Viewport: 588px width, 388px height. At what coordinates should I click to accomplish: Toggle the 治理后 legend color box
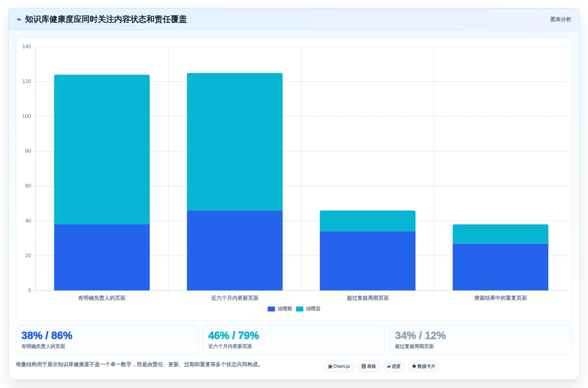click(x=299, y=309)
